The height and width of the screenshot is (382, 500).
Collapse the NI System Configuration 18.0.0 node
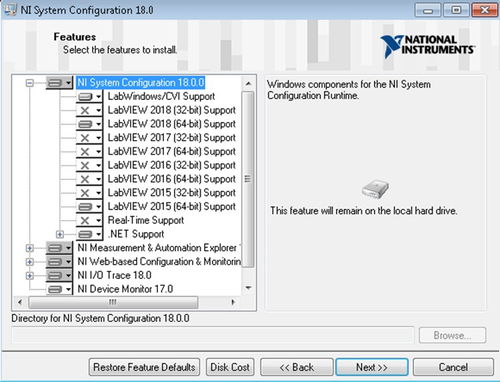pyautogui.click(x=30, y=83)
